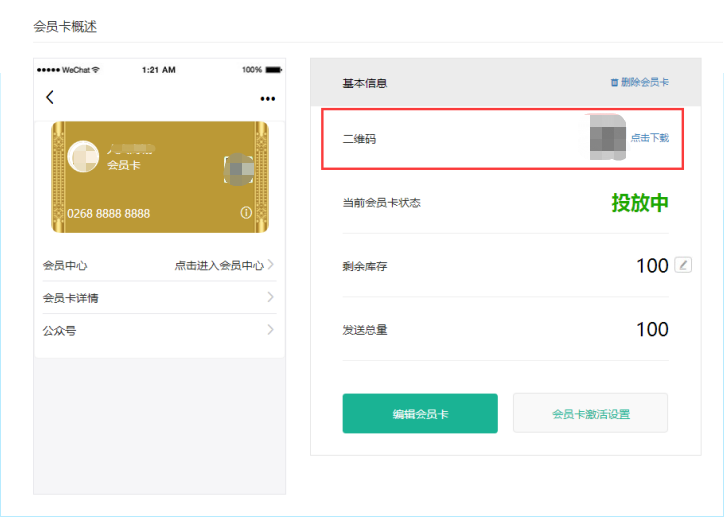Screen dimensions: 724x517
Task: Click the WiFi signal icon in phone status bar
Action: click(x=96, y=70)
